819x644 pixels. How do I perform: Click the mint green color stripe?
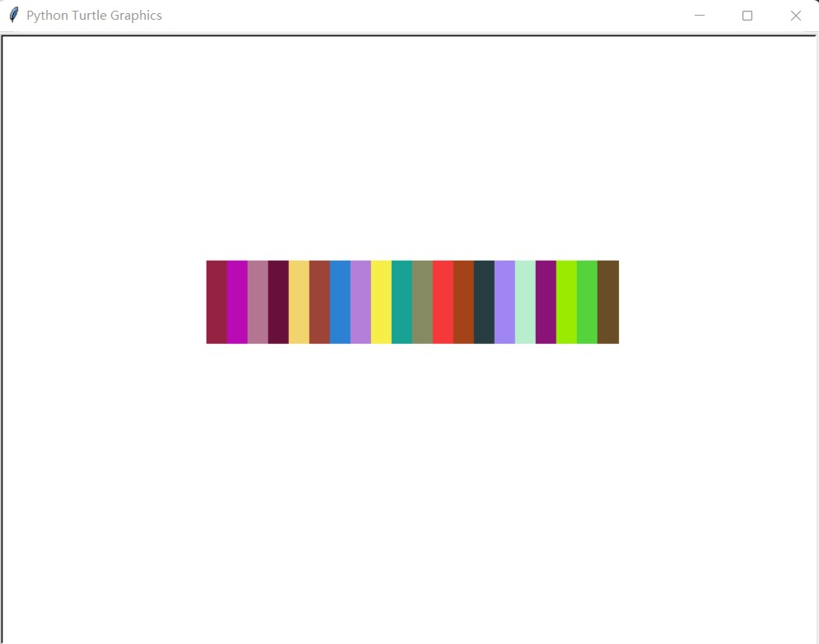(525, 302)
